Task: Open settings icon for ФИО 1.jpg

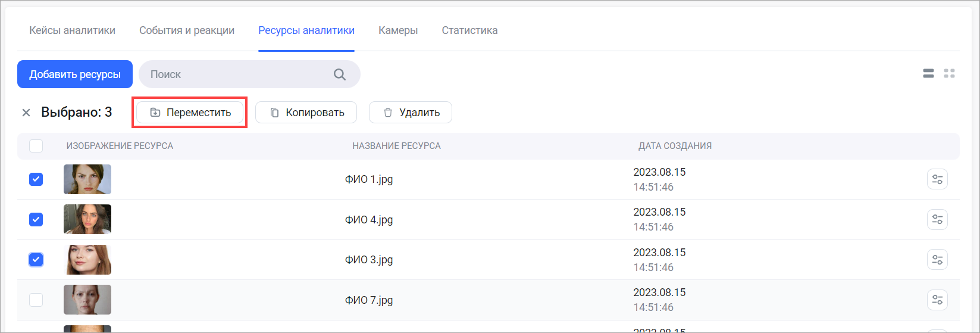Action: (x=937, y=179)
